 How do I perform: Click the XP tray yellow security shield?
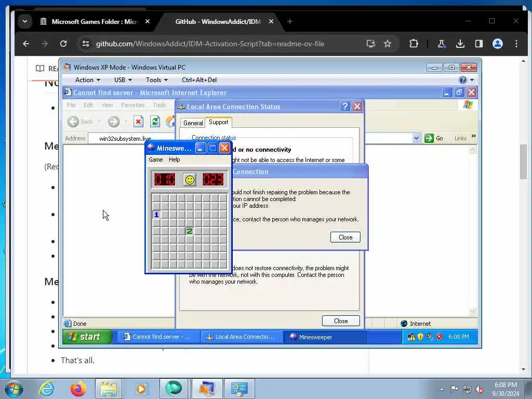420,337
